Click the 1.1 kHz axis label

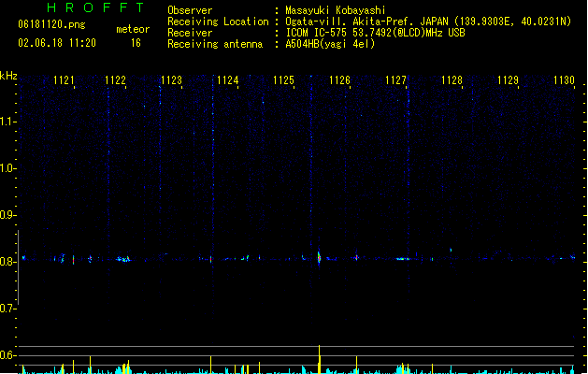coord(7,122)
